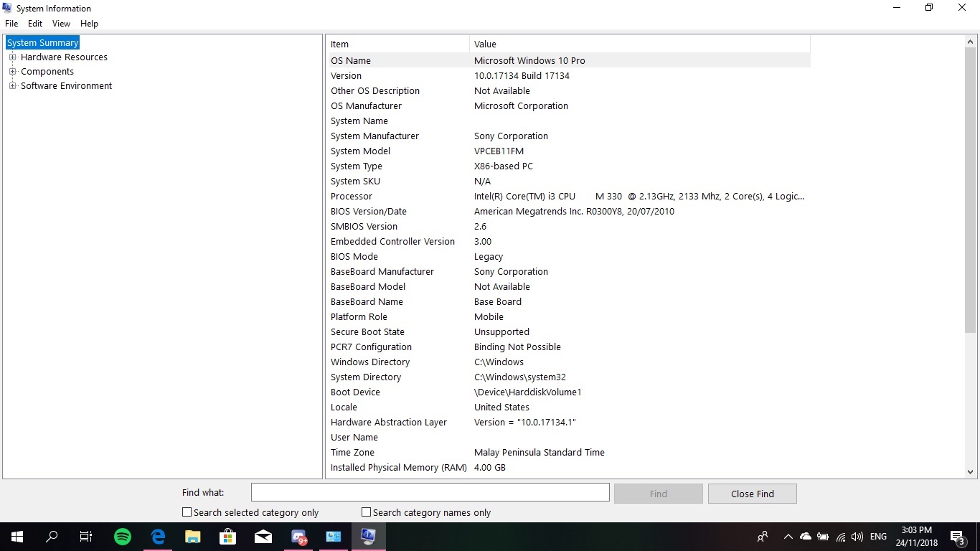Switch ENG input language indicator

point(878,537)
